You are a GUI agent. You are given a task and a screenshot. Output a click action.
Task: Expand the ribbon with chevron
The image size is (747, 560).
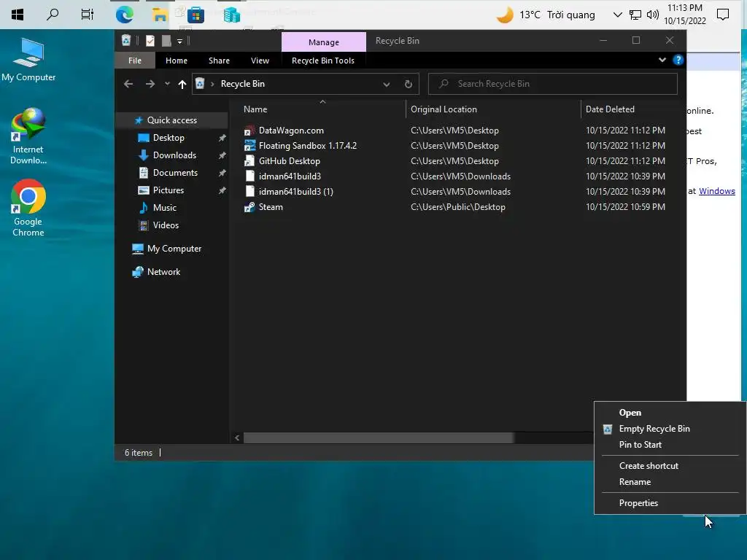tap(662, 60)
